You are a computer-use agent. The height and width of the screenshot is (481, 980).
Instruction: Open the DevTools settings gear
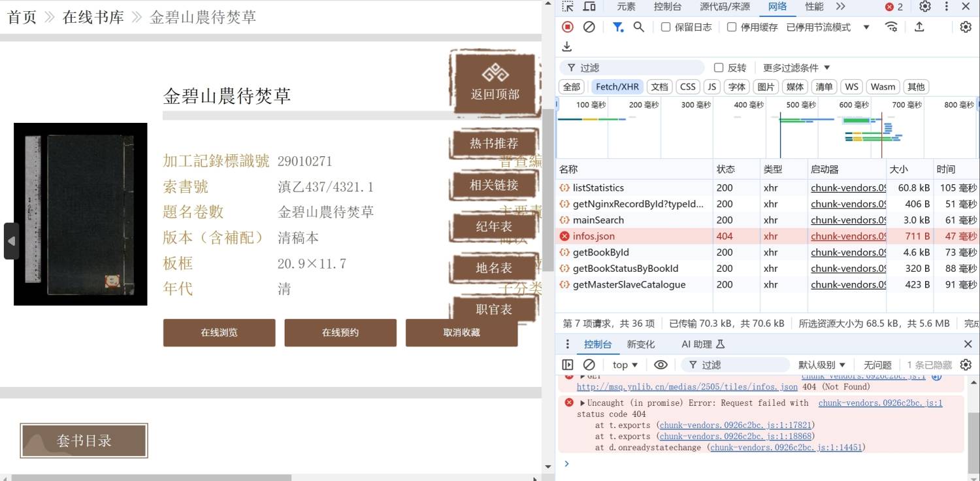coord(925,7)
